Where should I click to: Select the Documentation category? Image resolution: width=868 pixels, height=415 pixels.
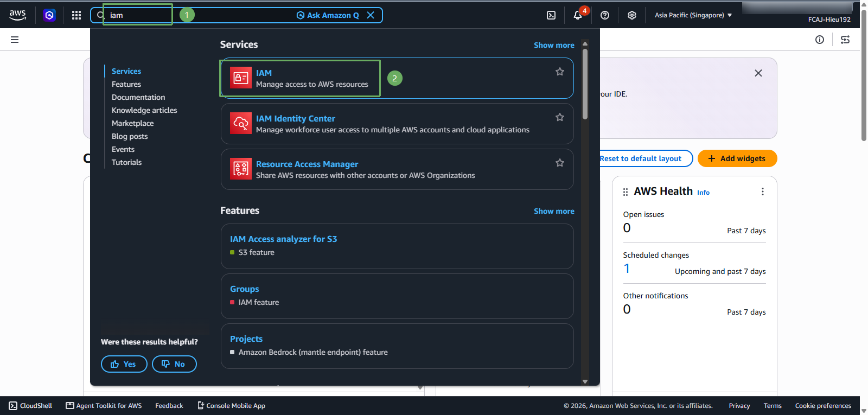click(x=138, y=97)
